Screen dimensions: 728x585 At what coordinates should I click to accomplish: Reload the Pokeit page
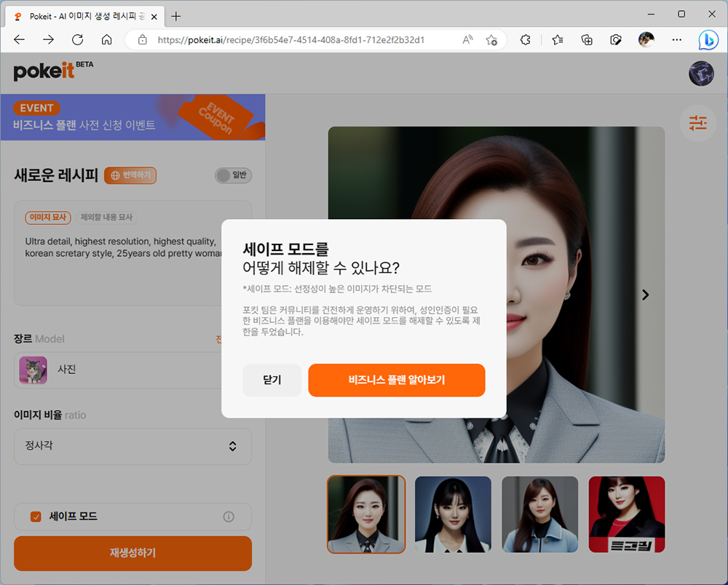pyautogui.click(x=78, y=40)
